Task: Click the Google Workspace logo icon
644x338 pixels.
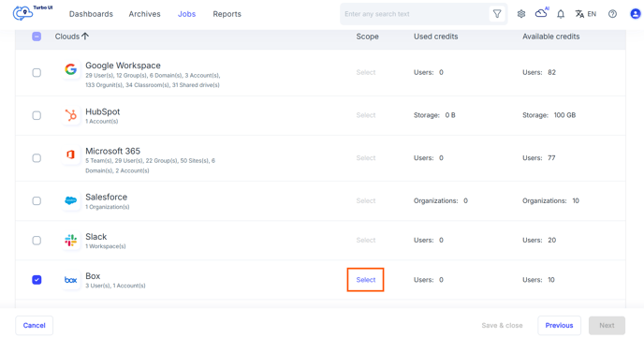Action: tap(70, 69)
